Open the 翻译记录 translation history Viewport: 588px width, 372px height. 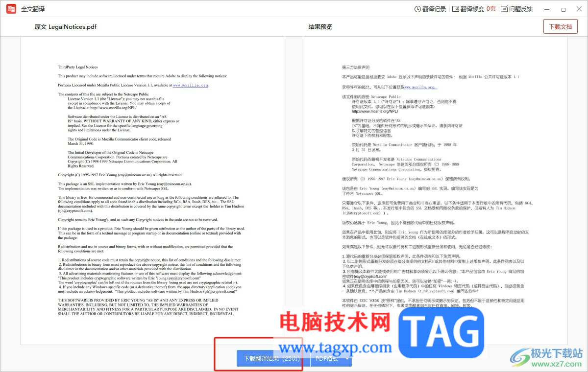[430, 9]
